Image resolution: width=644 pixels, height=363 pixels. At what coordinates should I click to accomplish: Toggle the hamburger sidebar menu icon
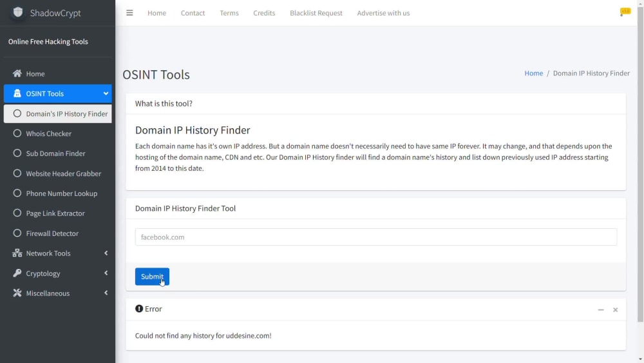click(x=129, y=13)
